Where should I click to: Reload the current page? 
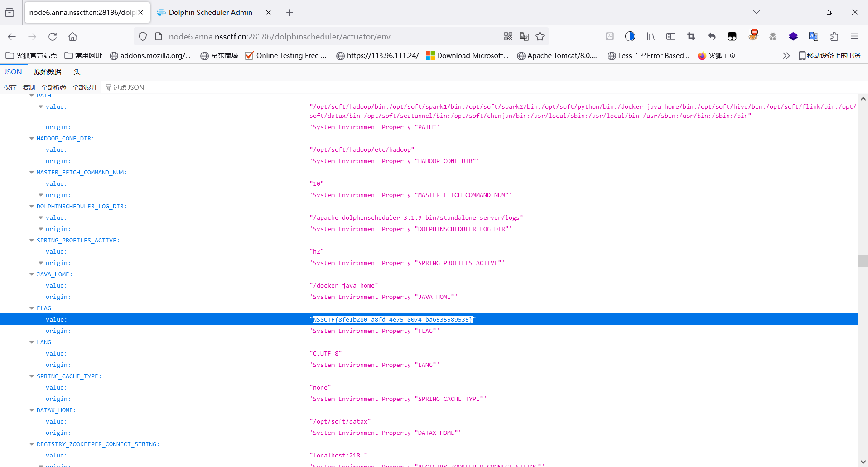(x=53, y=37)
